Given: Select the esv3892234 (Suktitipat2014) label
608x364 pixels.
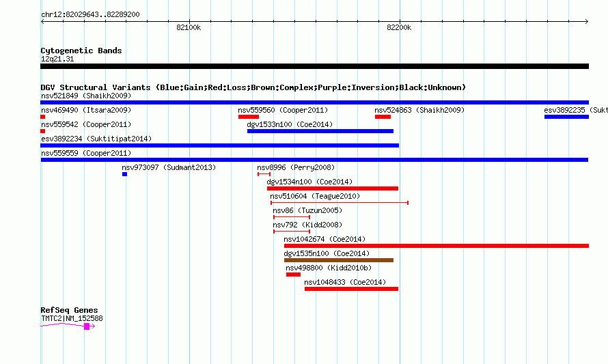Looking at the screenshot, I should pos(96,139).
